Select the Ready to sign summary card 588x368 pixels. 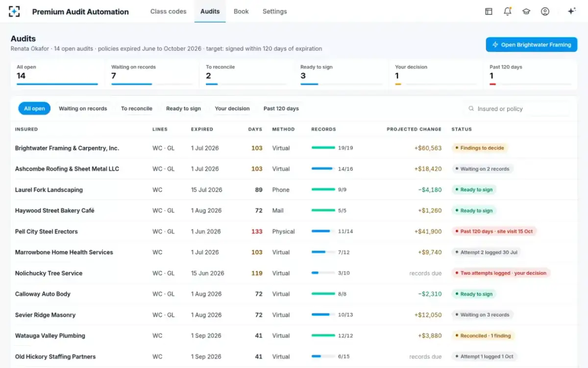point(341,75)
